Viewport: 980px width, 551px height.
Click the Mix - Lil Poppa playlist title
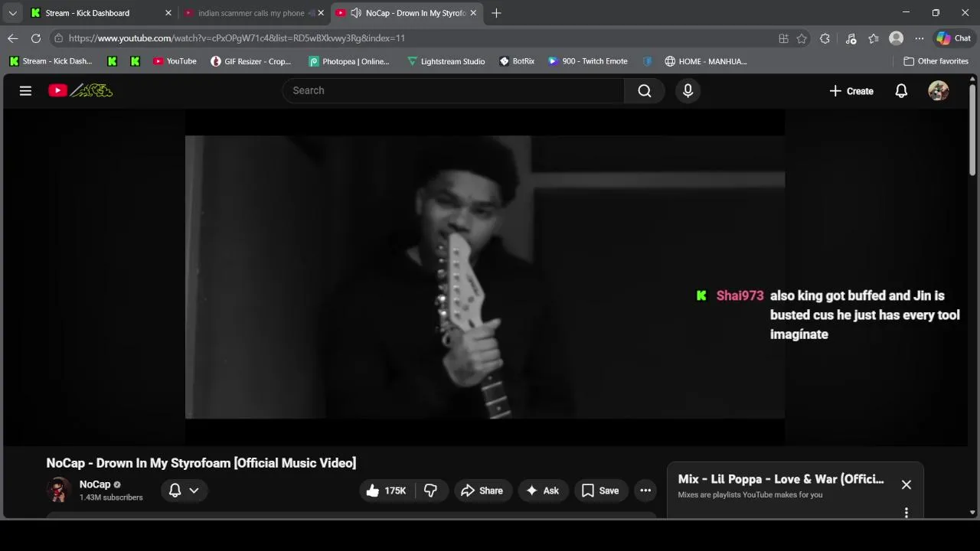point(781,479)
